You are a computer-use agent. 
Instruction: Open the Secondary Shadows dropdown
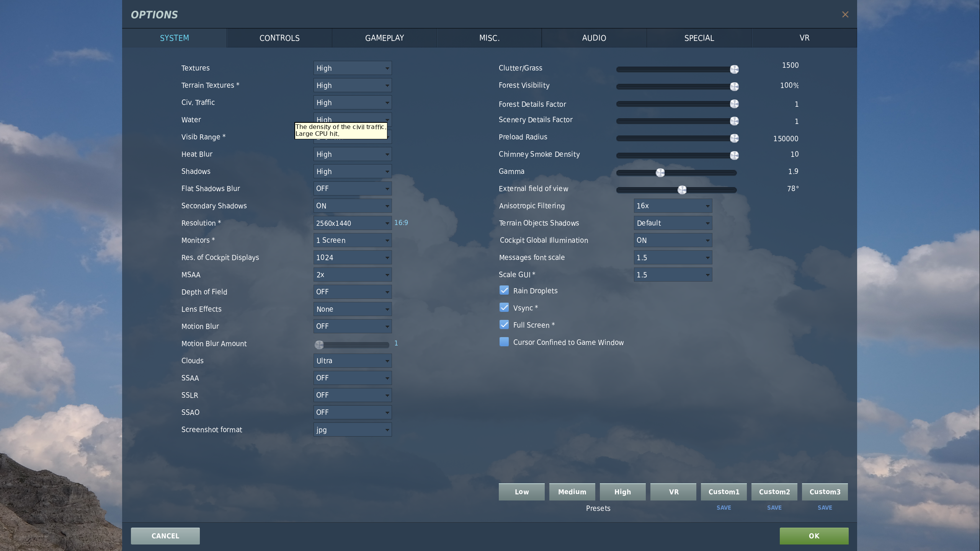pyautogui.click(x=353, y=206)
